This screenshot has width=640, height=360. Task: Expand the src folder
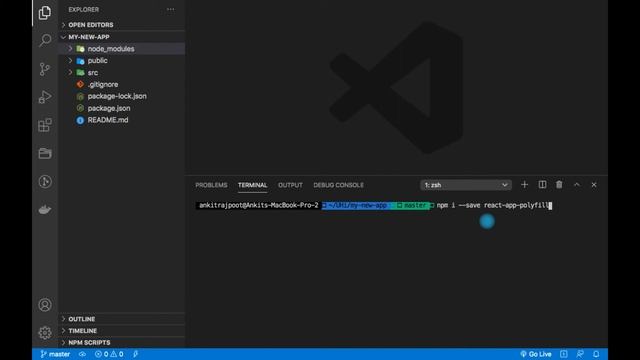tap(122, 72)
